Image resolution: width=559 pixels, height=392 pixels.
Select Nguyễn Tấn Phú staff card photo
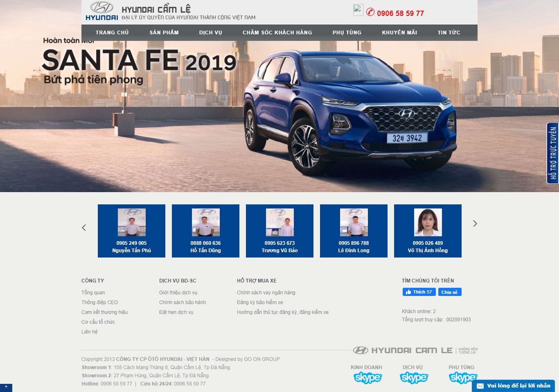[x=132, y=222]
